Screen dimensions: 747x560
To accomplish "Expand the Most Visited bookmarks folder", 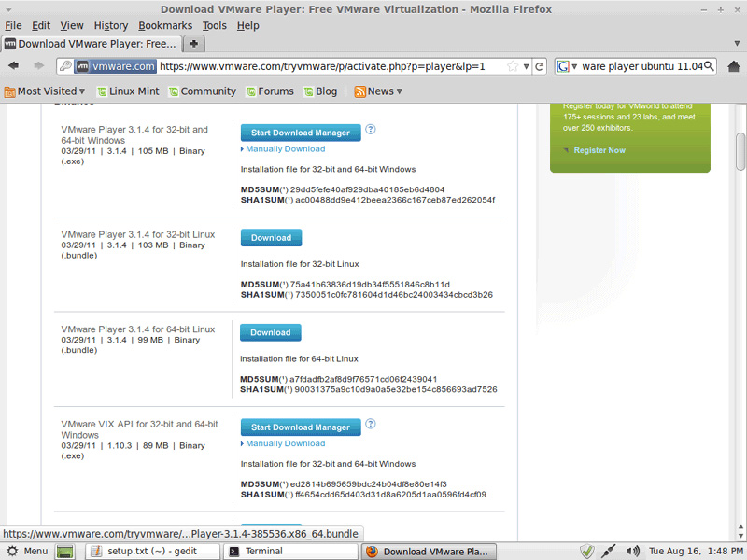I will click(44, 91).
